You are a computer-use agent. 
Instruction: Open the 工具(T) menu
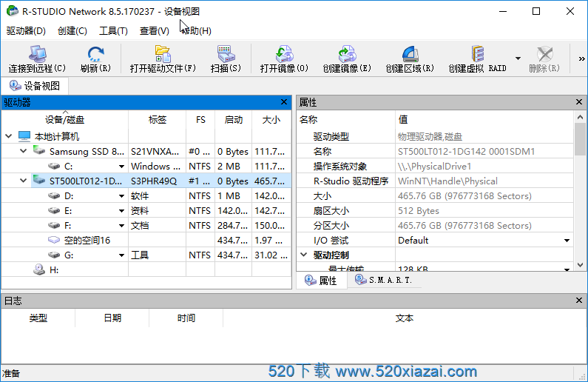pos(113,31)
